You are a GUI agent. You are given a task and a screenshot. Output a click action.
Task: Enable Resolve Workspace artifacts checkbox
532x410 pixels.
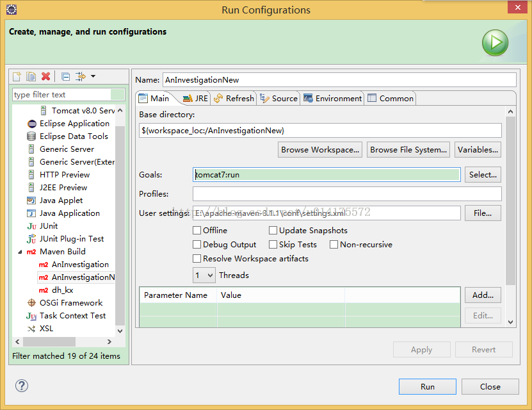click(197, 259)
